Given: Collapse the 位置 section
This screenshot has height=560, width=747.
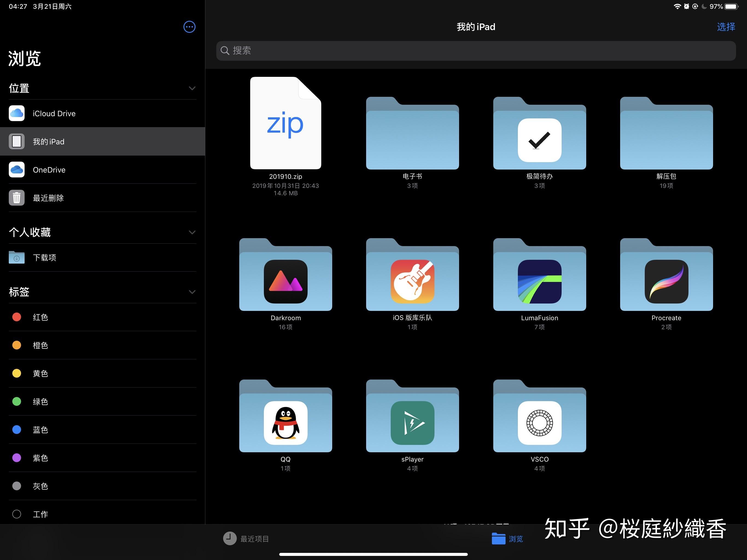Looking at the screenshot, I should pos(192,88).
